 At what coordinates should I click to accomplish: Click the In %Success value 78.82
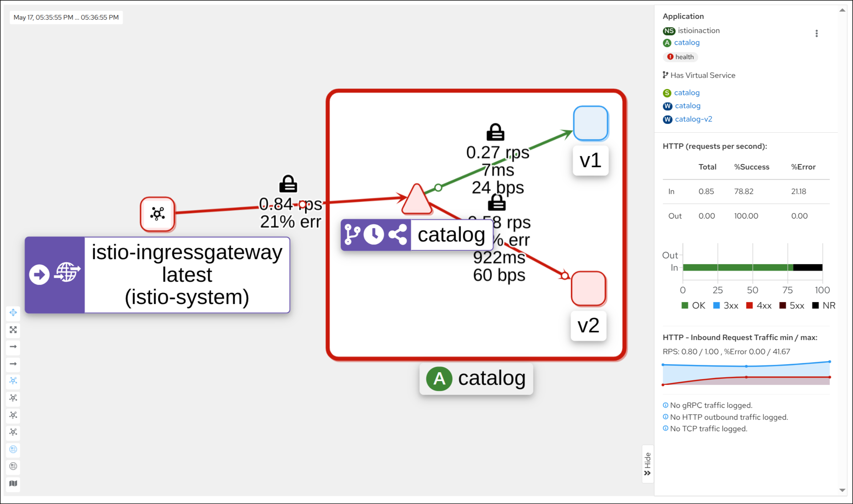click(744, 192)
